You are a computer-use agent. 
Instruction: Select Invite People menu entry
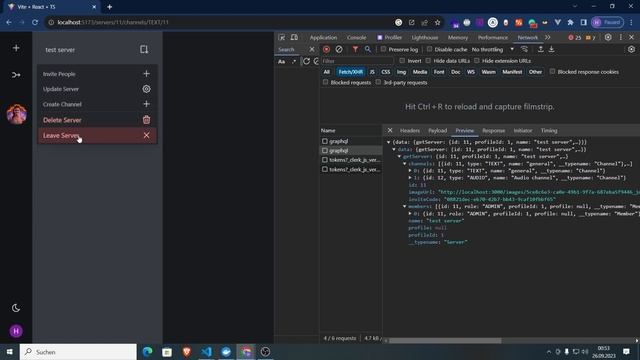click(x=97, y=74)
